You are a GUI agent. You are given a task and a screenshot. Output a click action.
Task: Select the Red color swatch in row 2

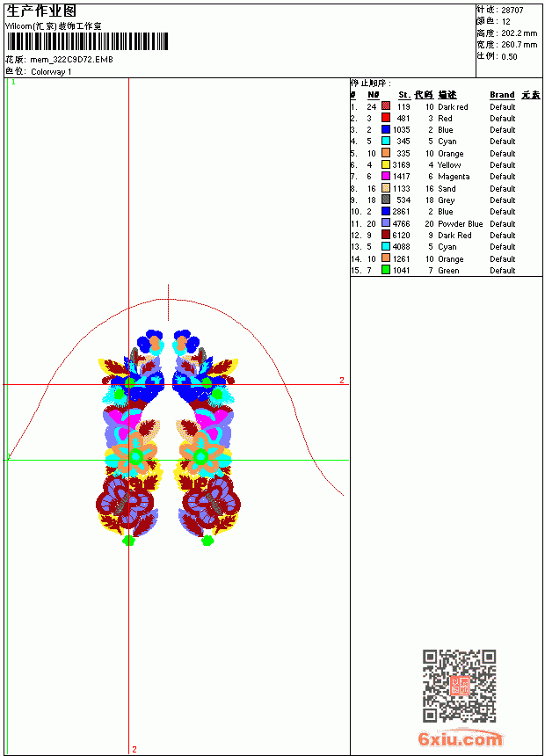[x=386, y=118]
